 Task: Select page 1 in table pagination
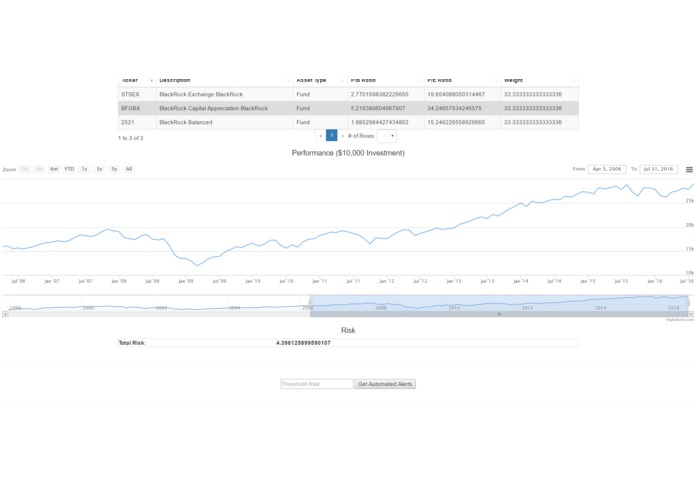(x=332, y=136)
